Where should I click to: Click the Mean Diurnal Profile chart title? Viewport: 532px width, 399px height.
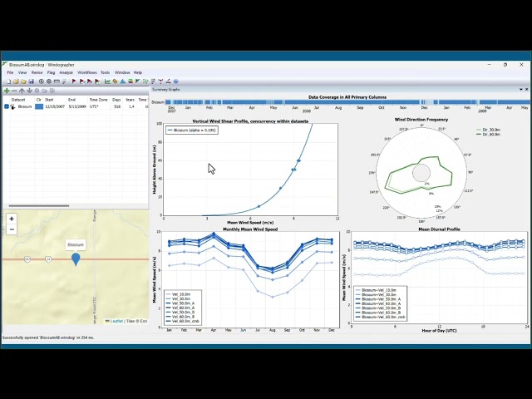(x=440, y=229)
